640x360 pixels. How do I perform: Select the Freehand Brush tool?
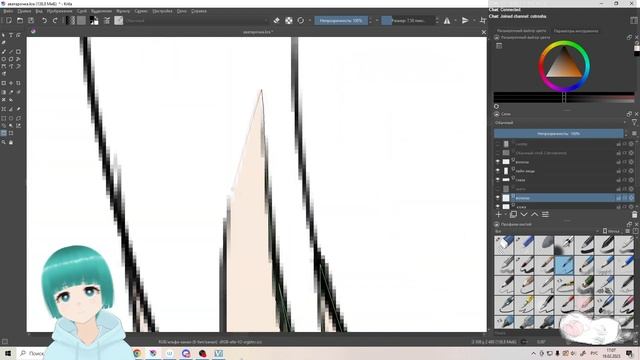coord(4,52)
